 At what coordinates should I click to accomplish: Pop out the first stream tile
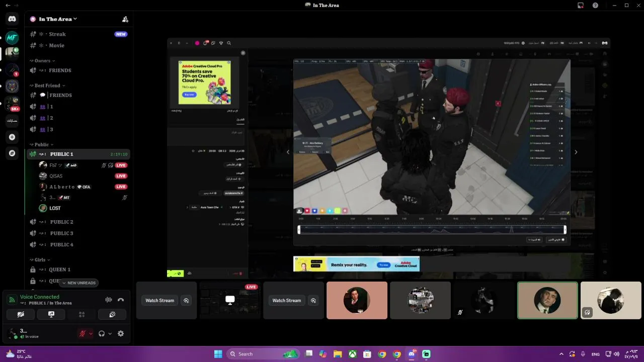pos(186,300)
